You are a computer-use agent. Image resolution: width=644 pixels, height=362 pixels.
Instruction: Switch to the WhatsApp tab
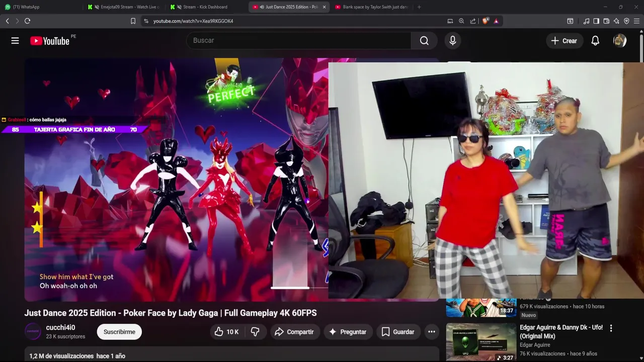pyautogui.click(x=41, y=7)
